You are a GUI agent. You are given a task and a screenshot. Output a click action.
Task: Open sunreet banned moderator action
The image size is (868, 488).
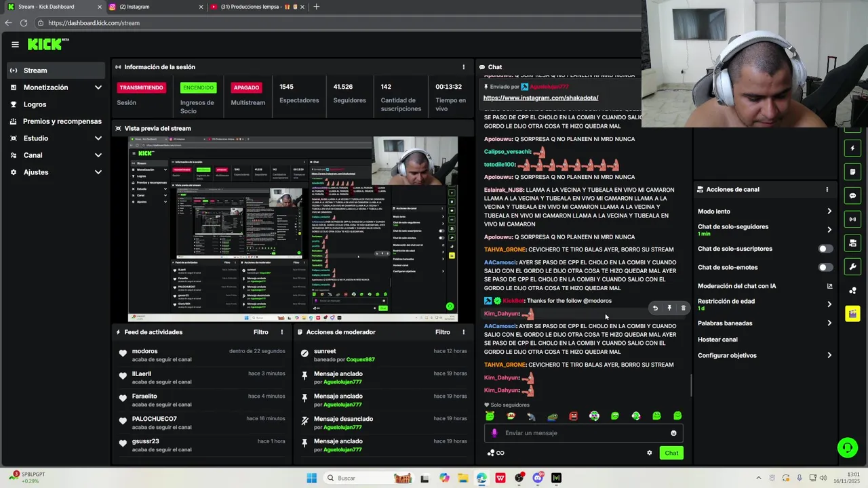point(384,354)
